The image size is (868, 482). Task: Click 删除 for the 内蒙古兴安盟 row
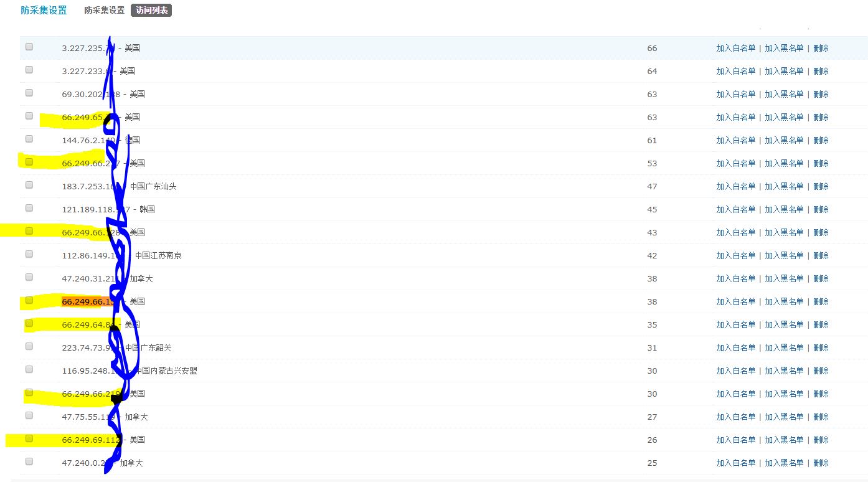(x=821, y=371)
